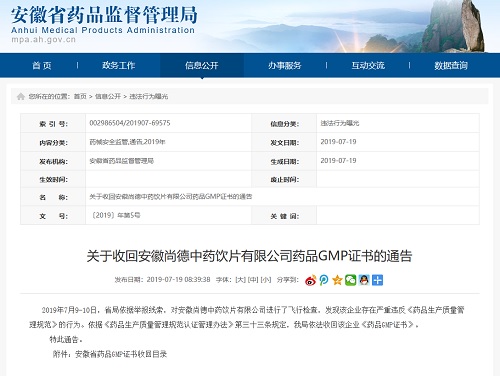Image resolution: width=500 pixels, height=376 pixels.
Task: Share the notice to Sina Weibo
Action: click(310, 280)
